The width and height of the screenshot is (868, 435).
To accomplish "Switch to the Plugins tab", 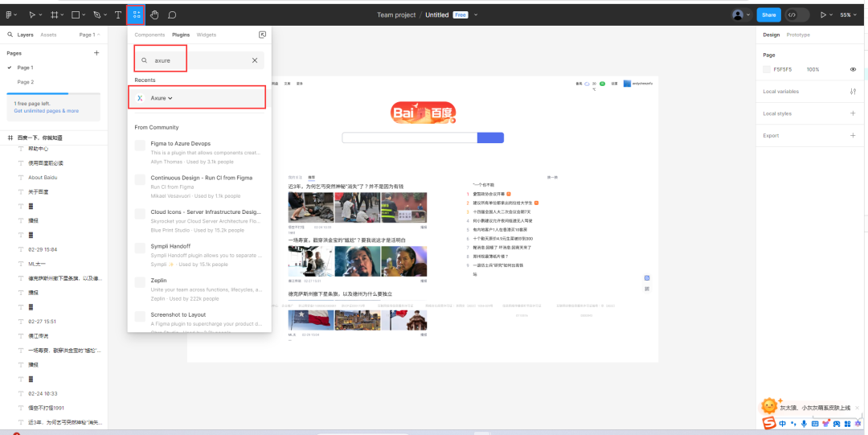I will point(181,35).
